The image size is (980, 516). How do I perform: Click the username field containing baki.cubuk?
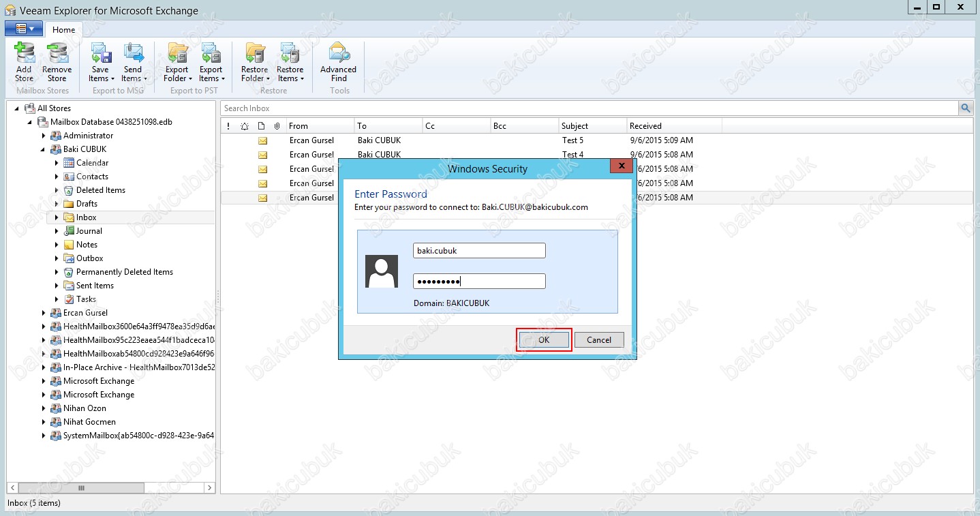click(x=479, y=251)
